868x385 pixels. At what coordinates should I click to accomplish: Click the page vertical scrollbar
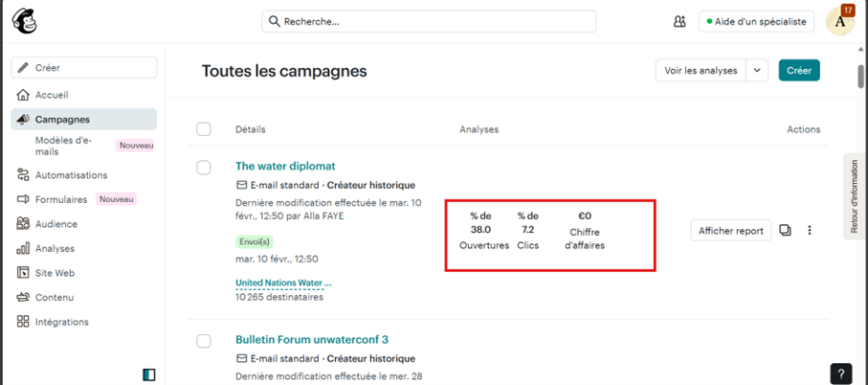pyautogui.click(x=861, y=77)
